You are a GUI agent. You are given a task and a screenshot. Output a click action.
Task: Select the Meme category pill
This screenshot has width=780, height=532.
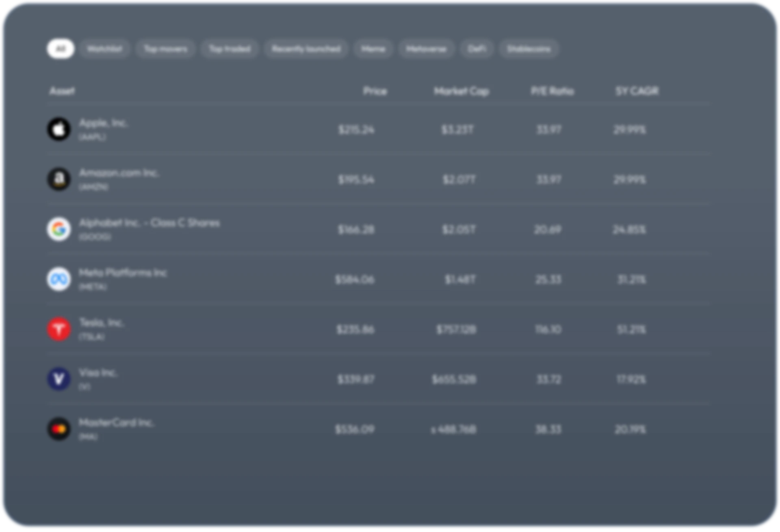click(x=373, y=48)
